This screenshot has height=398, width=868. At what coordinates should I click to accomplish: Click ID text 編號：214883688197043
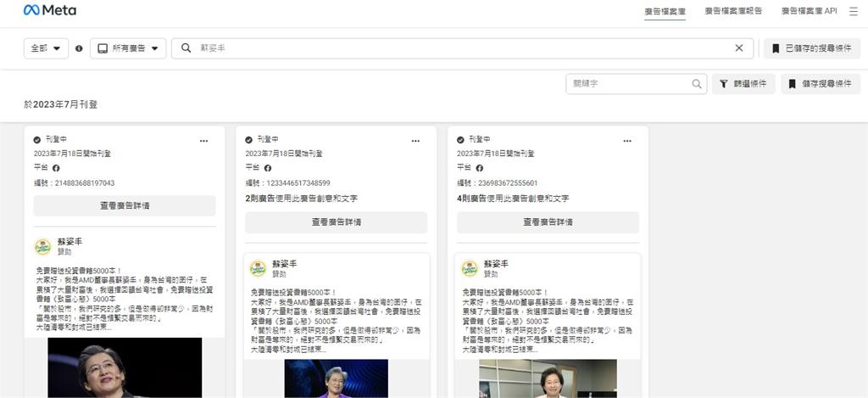[75, 183]
